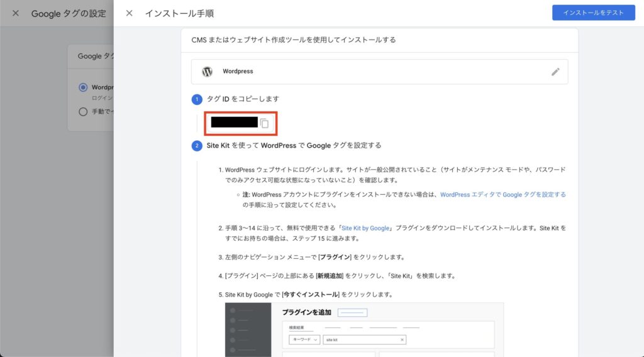
Task: Edit the Wordpress platform with the pencil icon
Action: (x=555, y=72)
